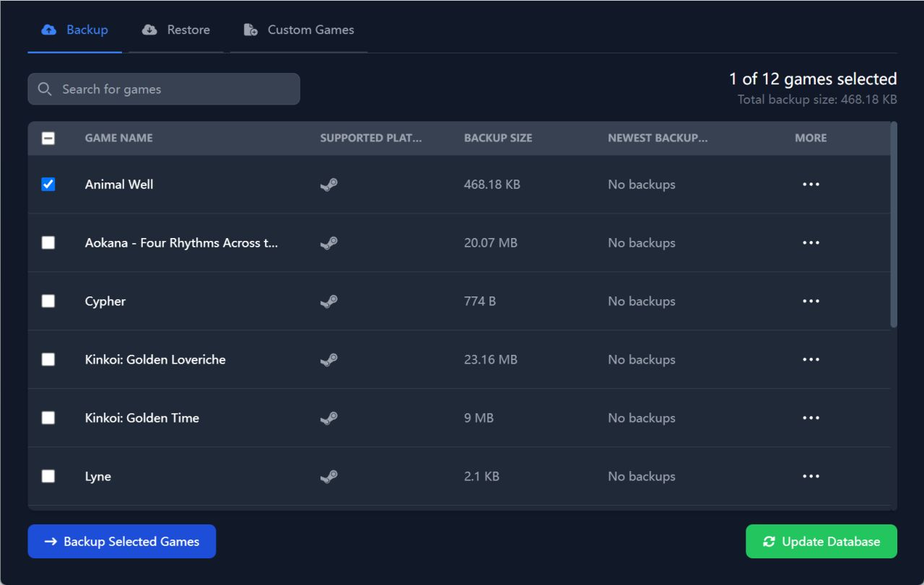Click the 23.16 MB size value
The height and width of the screenshot is (585, 924).
click(x=491, y=360)
